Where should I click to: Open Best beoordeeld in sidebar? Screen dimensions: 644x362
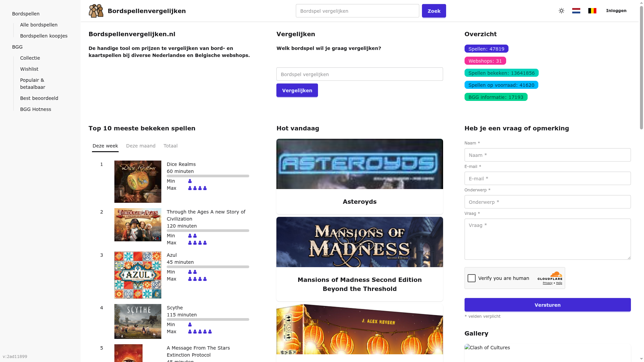(39, 98)
